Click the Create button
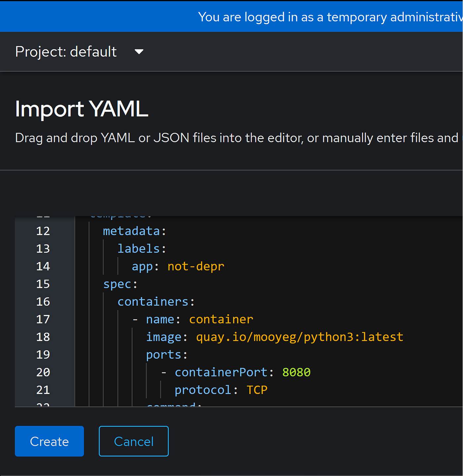Image resolution: width=463 pixels, height=476 pixels. pos(49,441)
